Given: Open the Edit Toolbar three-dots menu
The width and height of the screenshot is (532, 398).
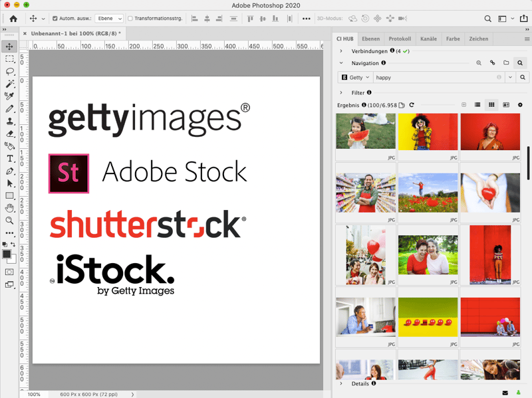Looking at the screenshot, I should [x=9, y=233].
